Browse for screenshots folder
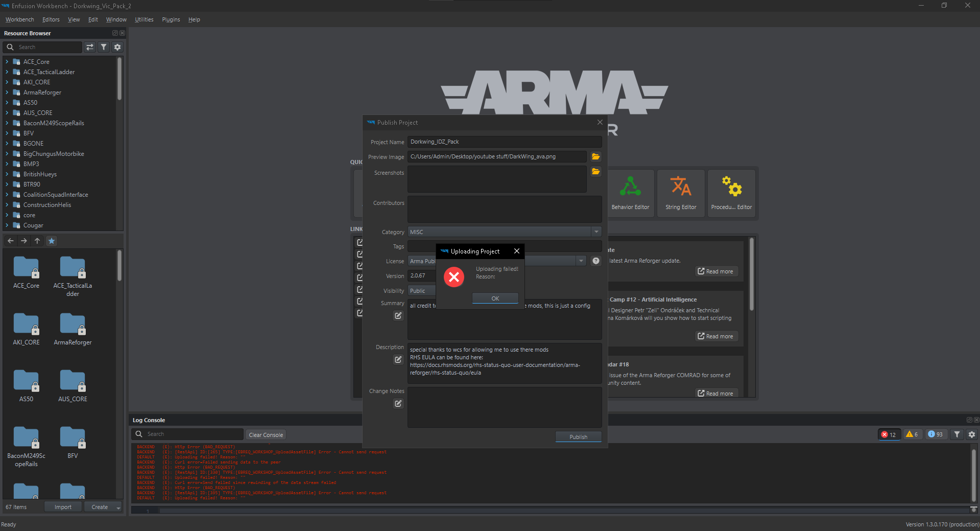The image size is (980, 531). (595, 172)
